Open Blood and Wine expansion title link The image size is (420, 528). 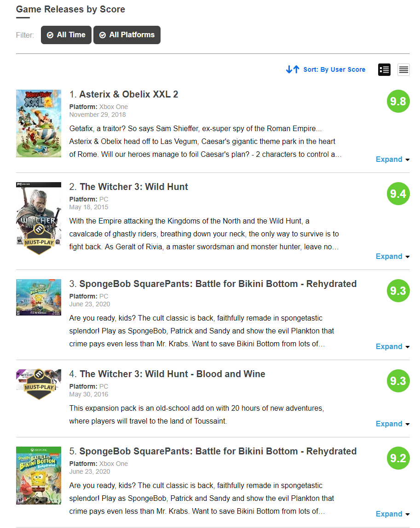tap(173, 374)
